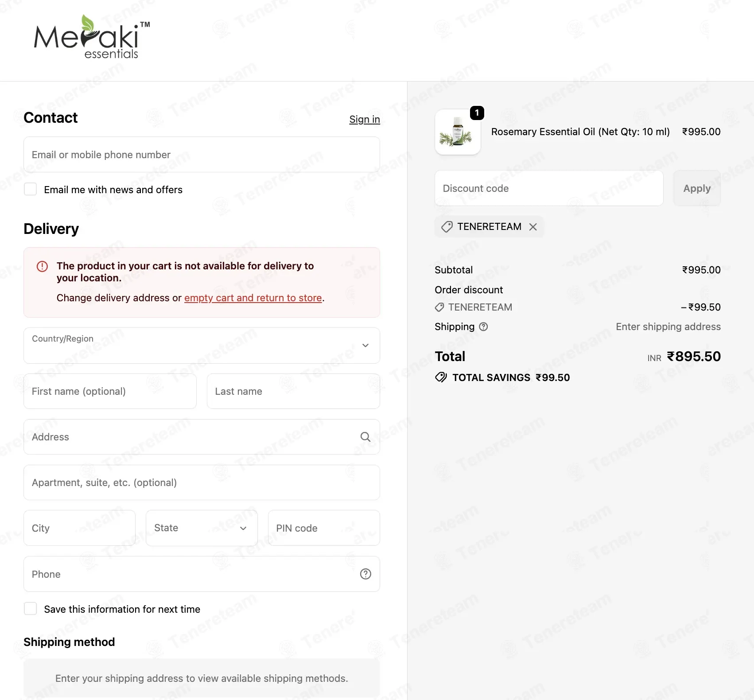Open the phone field help icon
754x700 pixels.
click(365, 574)
